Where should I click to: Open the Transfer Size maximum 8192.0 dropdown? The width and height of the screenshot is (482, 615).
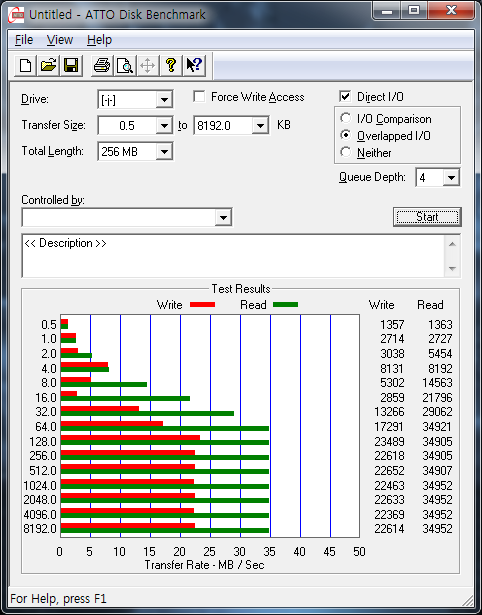click(x=260, y=126)
